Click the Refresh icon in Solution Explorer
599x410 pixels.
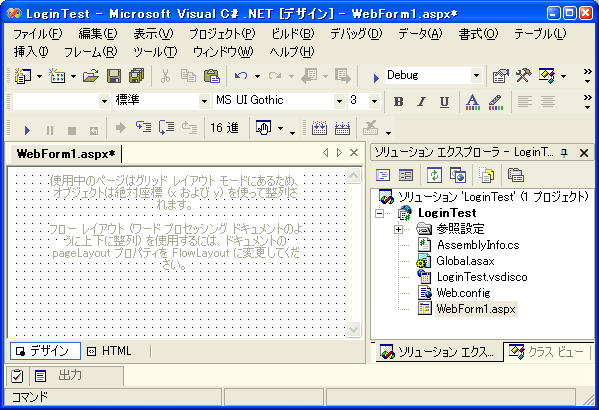tap(434, 175)
